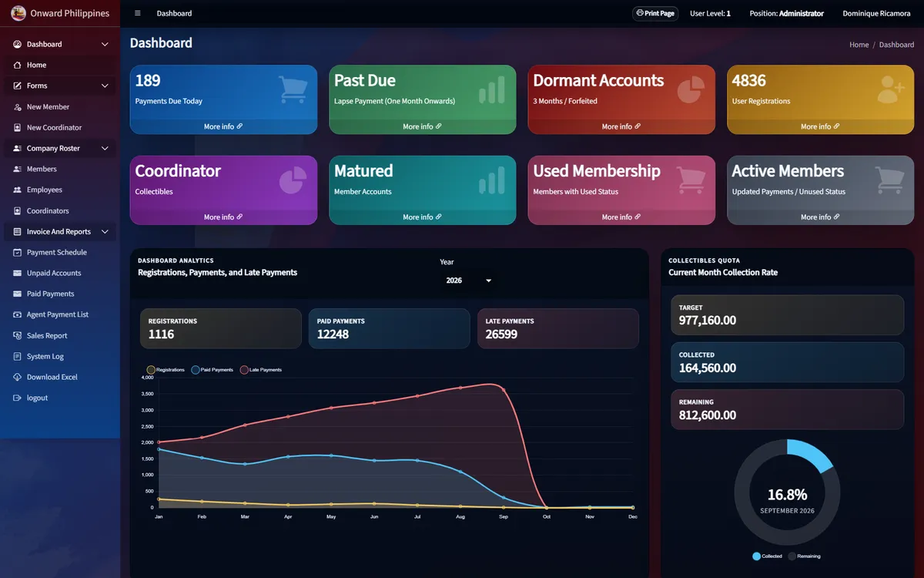Click the Paid Payments 12248 stat box
Viewport: 924px width, 578px height.
(x=389, y=328)
